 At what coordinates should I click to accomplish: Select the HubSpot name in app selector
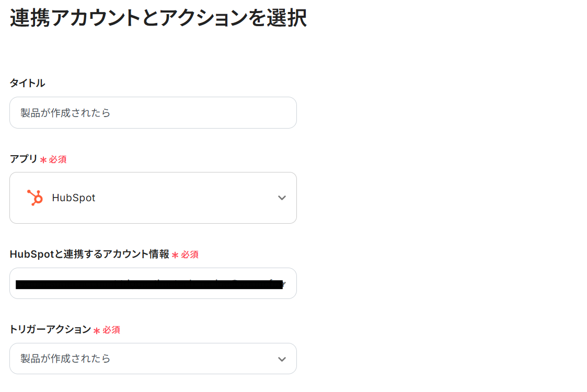tap(74, 198)
